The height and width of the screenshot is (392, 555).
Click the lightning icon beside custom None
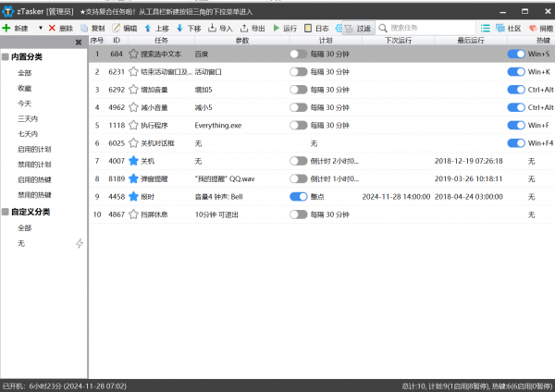80,243
